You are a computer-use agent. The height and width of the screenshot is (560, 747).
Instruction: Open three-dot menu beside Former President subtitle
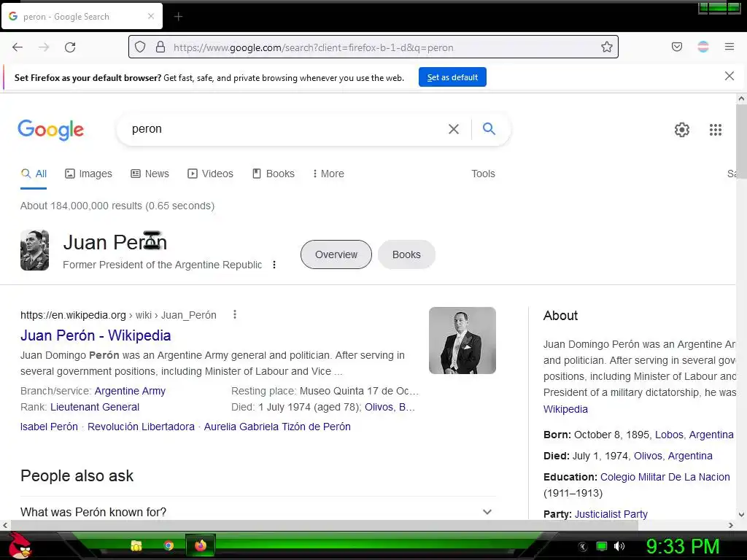click(x=274, y=265)
